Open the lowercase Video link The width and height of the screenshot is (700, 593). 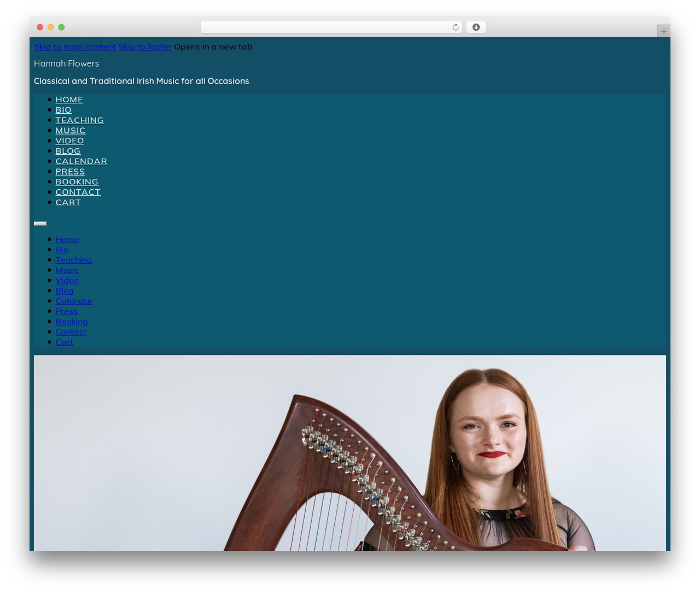point(67,281)
